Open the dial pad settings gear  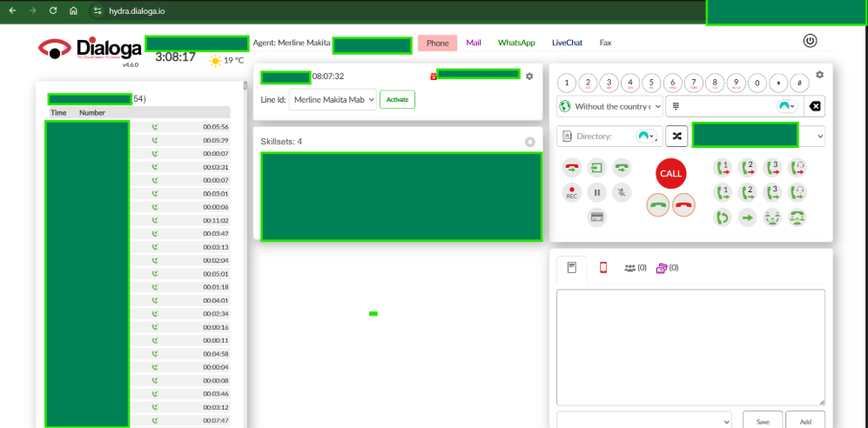tap(819, 76)
